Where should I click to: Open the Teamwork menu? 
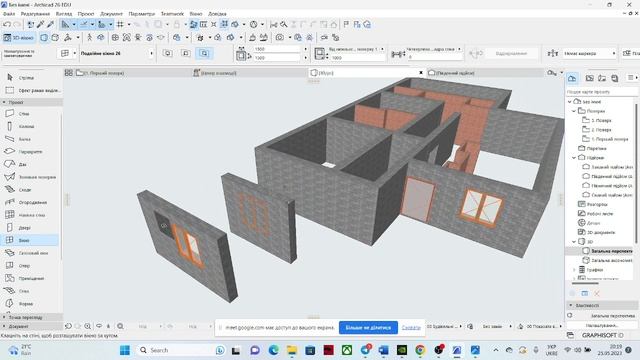coord(172,14)
